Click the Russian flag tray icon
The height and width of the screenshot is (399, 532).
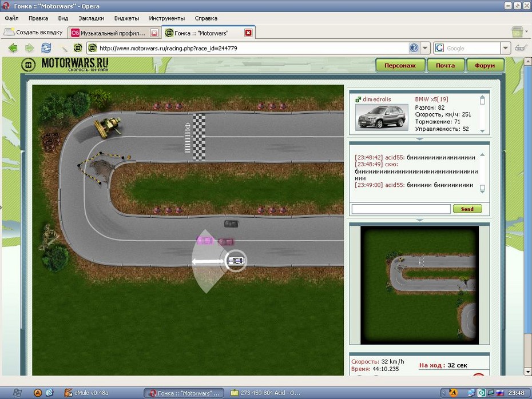click(500, 393)
